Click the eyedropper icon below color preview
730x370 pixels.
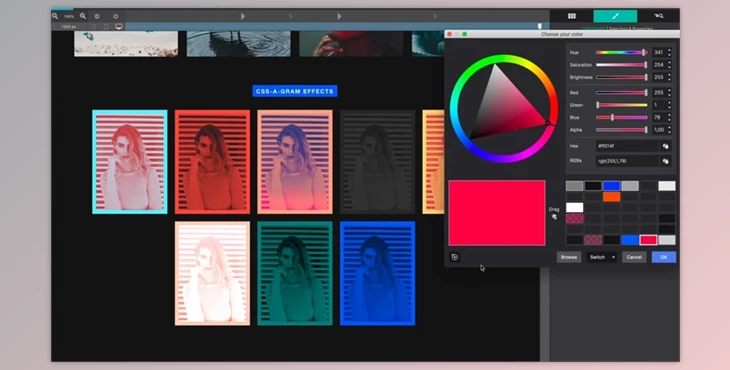pyautogui.click(x=455, y=257)
